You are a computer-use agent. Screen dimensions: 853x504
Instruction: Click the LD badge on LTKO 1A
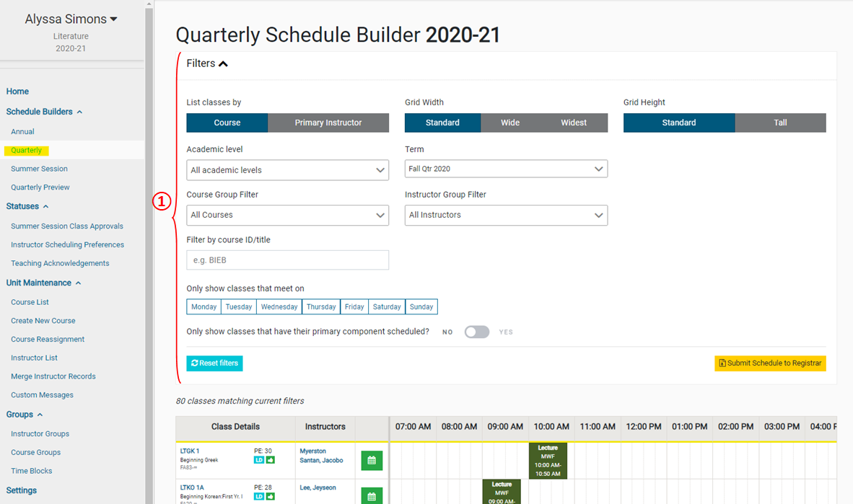click(259, 496)
